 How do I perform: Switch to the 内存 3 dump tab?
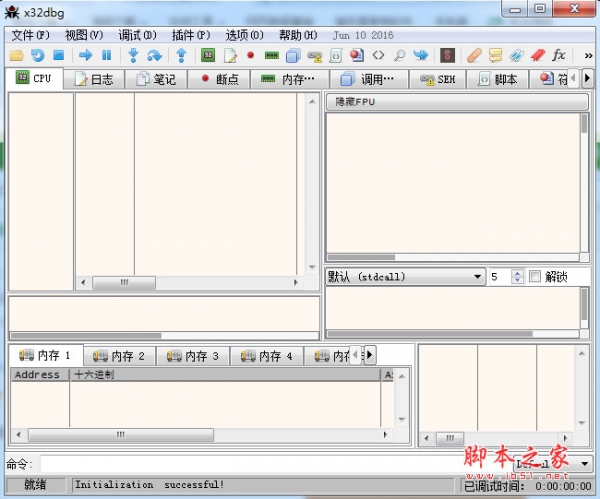193,356
